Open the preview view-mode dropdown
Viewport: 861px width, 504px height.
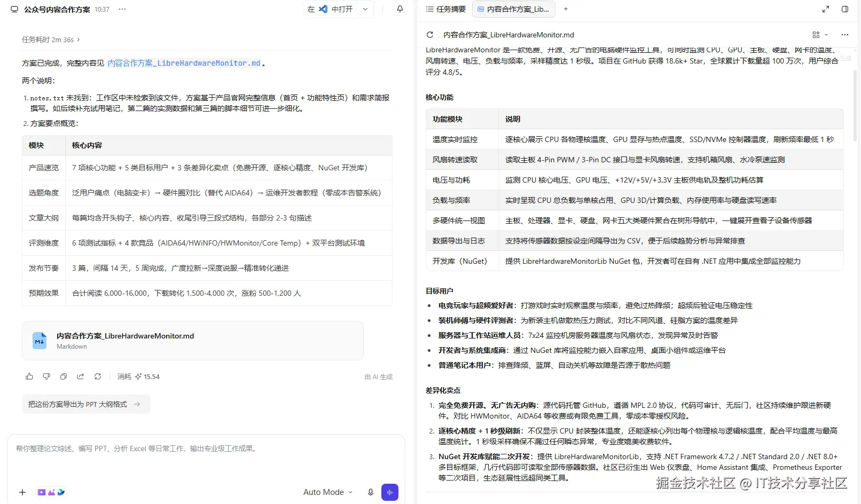(820, 35)
